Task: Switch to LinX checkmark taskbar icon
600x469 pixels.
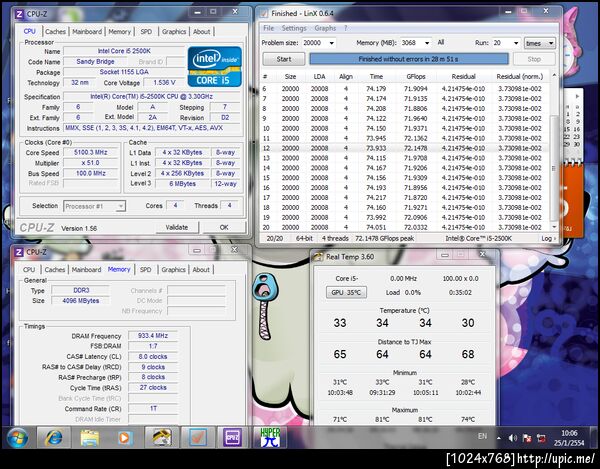Action: click(x=197, y=437)
